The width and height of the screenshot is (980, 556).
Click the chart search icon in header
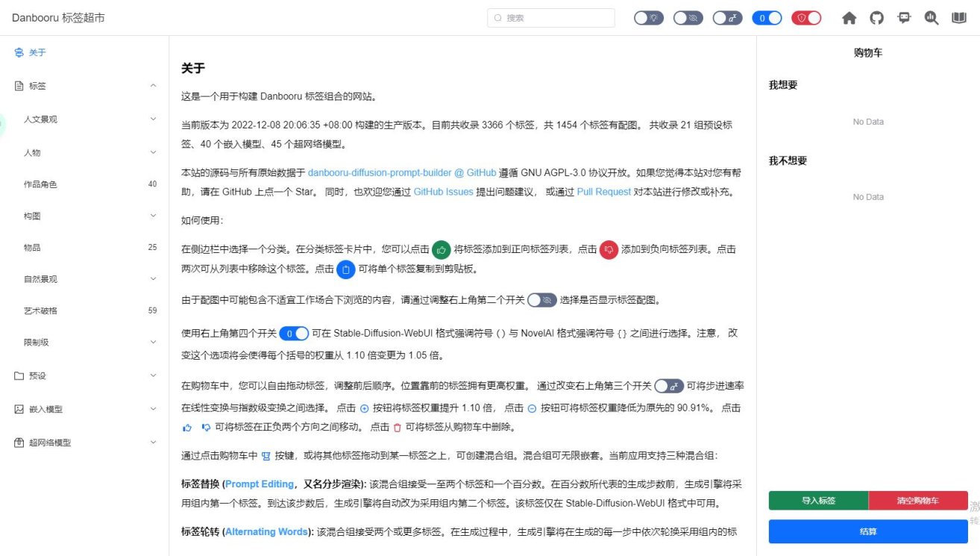(x=931, y=19)
